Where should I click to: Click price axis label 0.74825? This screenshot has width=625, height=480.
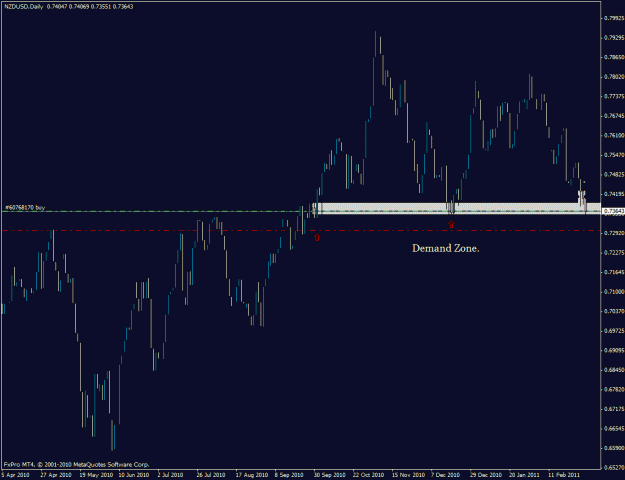pyautogui.click(x=614, y=175)
